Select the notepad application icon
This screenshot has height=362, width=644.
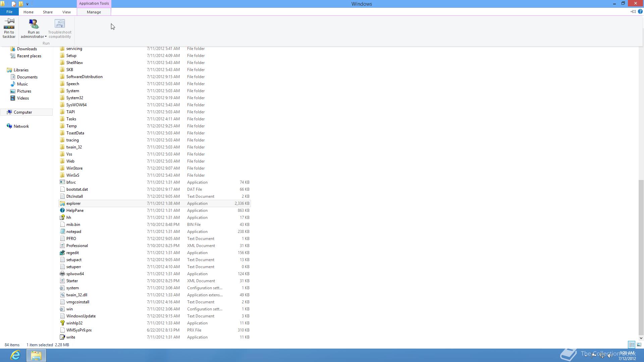pyautogui.click(x=62, y=232)
